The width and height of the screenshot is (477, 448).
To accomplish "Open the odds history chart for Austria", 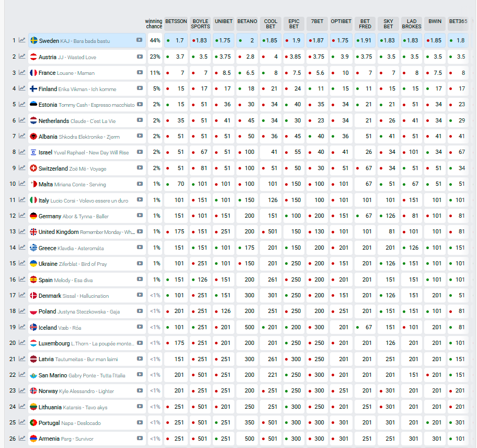I will tap(22, 57).
